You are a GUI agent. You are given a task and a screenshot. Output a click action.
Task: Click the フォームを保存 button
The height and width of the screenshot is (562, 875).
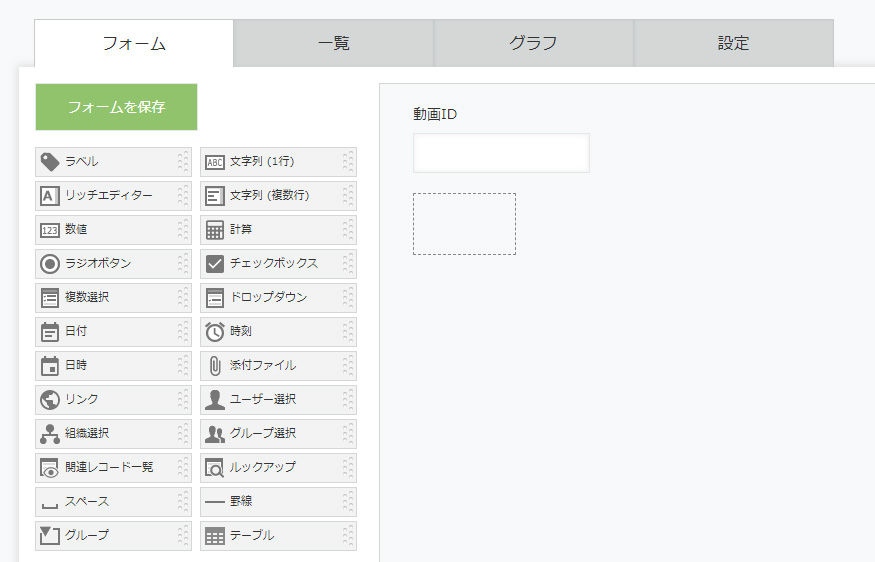coord(116,107)
